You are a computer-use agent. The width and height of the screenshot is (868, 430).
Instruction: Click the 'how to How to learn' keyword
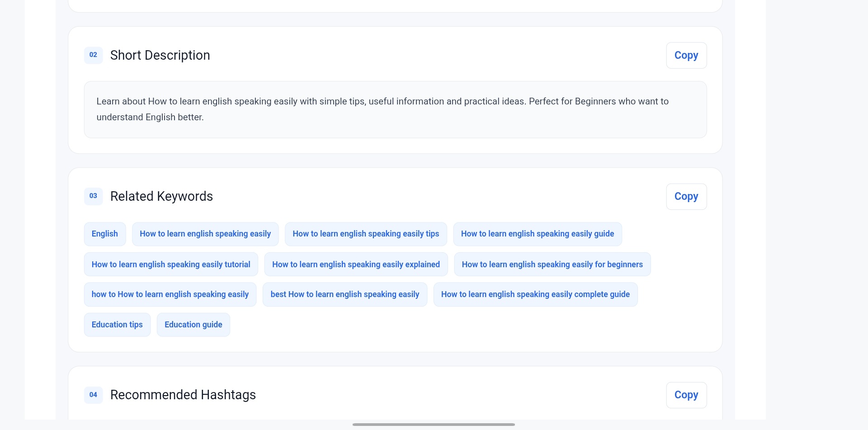(170, 294)
